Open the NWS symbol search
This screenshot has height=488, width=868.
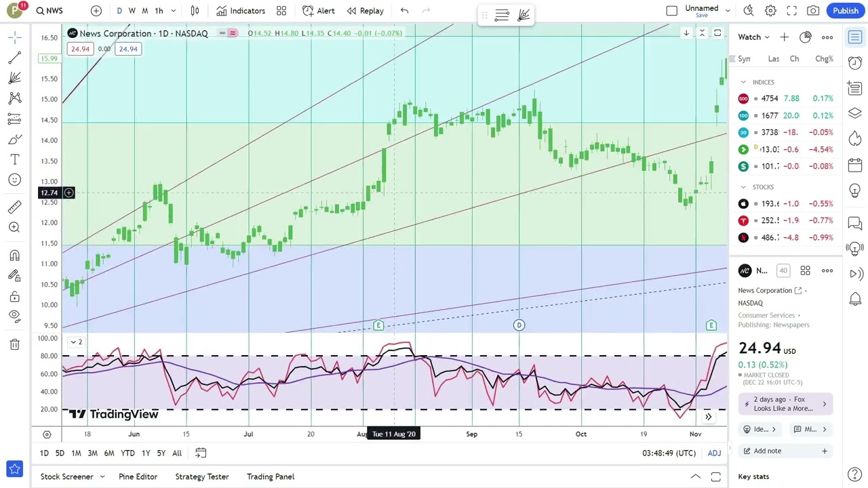[x=50, y=11]
